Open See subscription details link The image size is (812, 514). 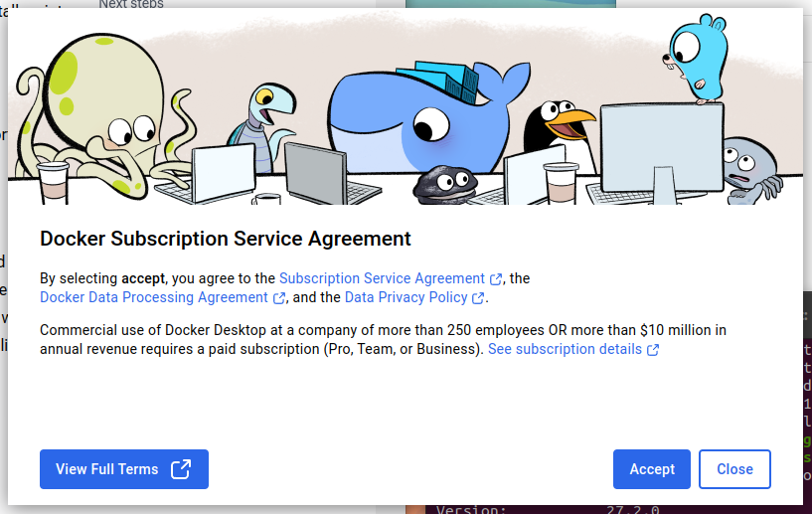coord(565,349)
